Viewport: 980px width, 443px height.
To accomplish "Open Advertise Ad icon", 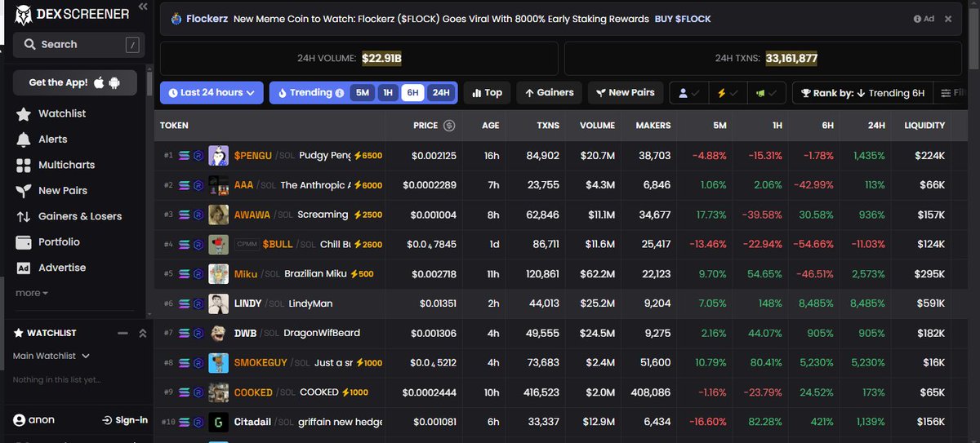I will pyautogui.click(x=23, y=268).
